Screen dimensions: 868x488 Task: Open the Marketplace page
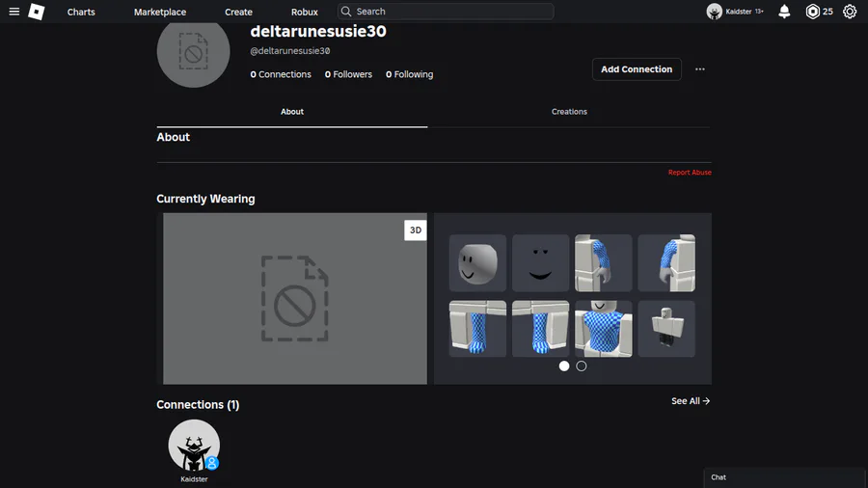click(x=160, y=12)
